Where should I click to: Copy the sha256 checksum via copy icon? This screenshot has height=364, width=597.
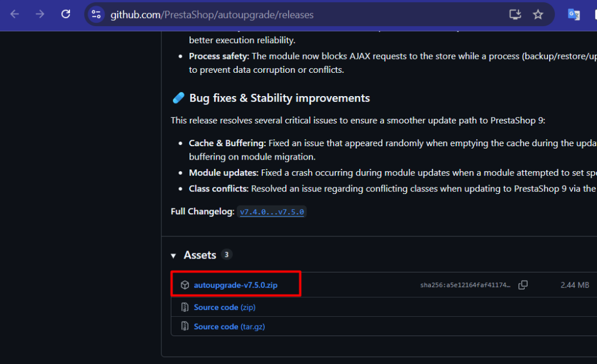pyautogui.click(x=523, y=285)
